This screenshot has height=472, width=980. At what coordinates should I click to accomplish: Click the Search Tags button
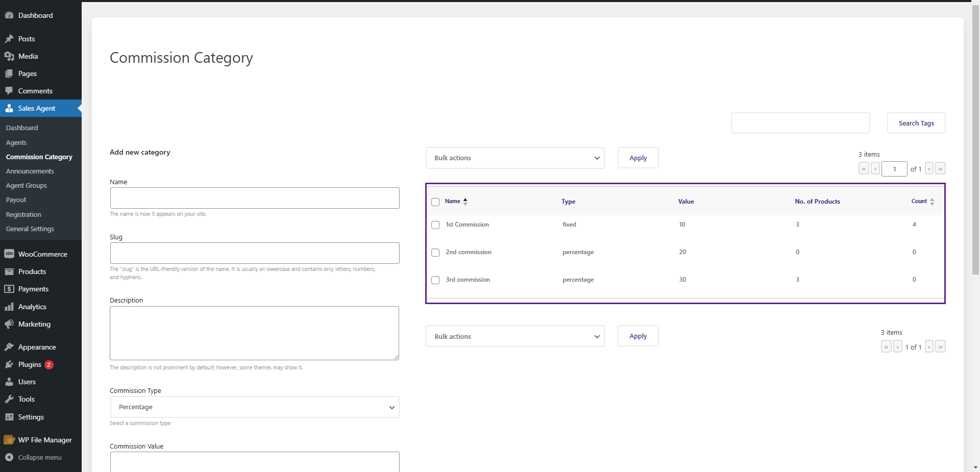pos(916,123)
